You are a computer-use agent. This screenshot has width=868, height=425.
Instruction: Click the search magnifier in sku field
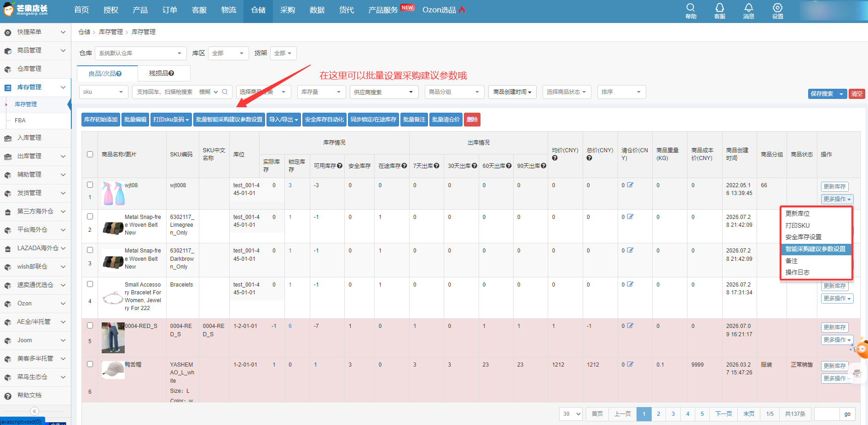pyautogui.click(x=225, y=92)
